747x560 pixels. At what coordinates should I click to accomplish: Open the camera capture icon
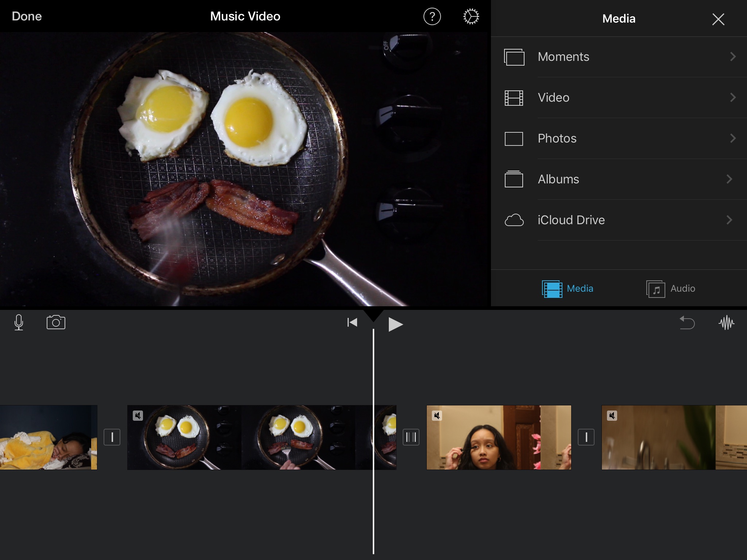[x=56, y=322]
